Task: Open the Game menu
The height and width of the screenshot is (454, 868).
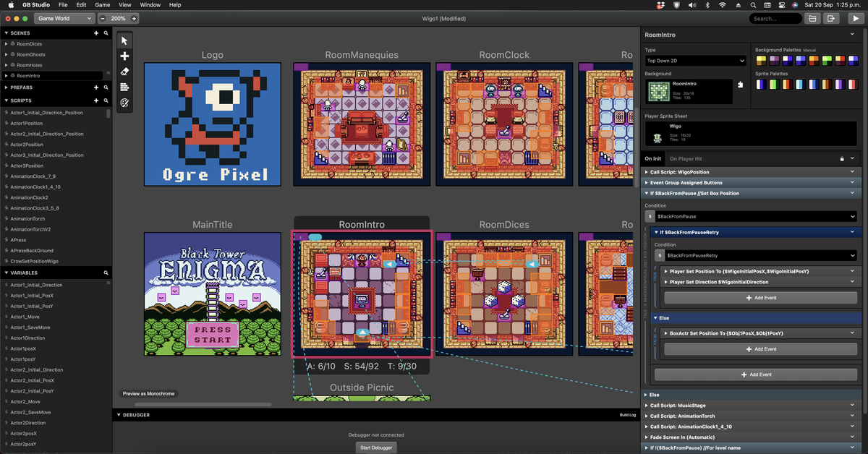Action: pyautogui.click(x=102, y=5)
